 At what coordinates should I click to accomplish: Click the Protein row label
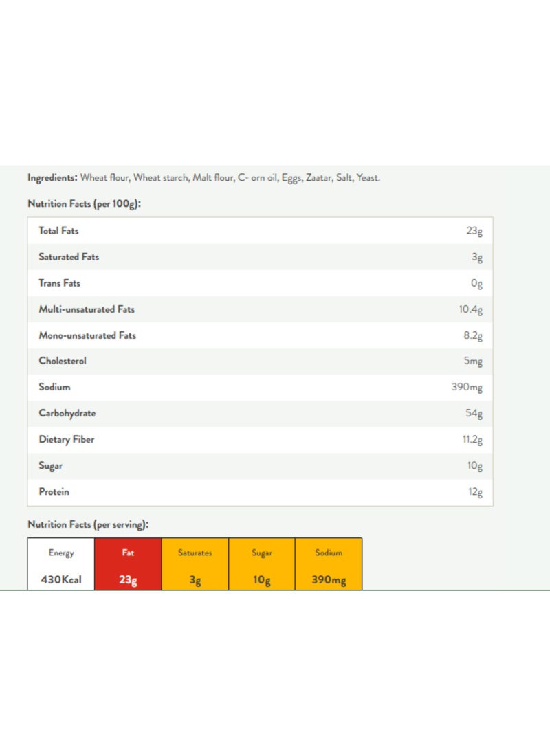pos(54,492)
